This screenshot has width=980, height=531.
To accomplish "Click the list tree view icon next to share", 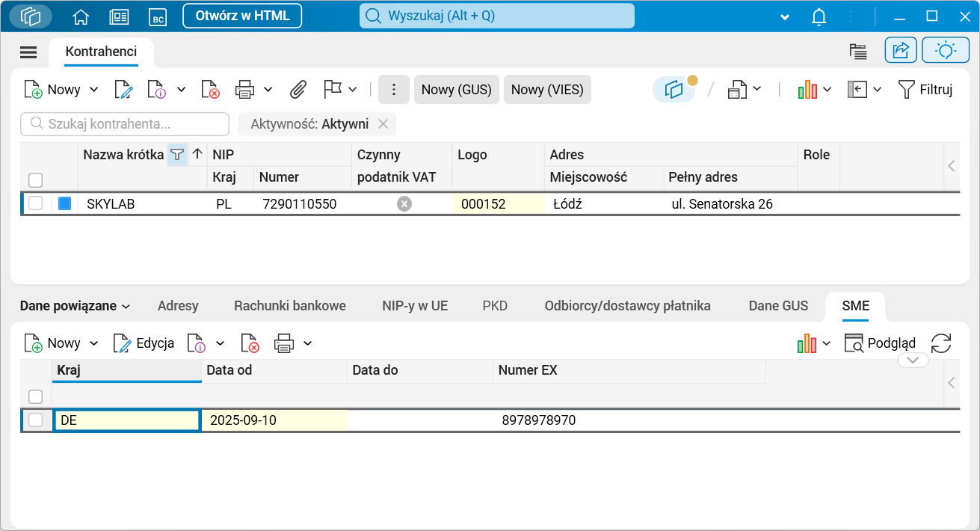I will point(858,51).
